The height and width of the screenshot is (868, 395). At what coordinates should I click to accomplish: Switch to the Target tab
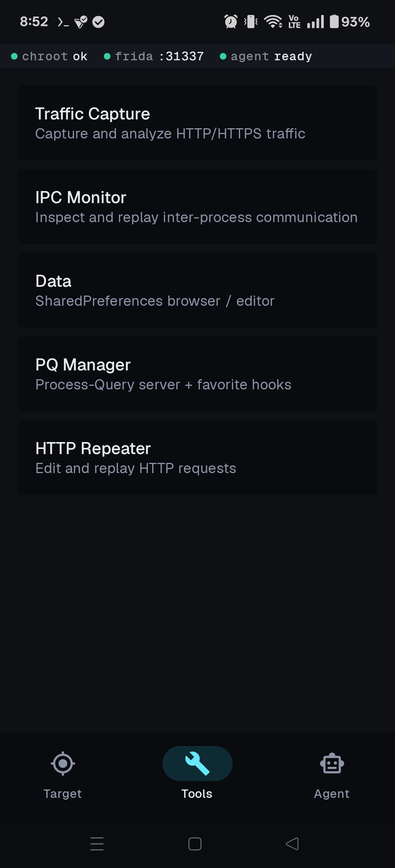63,775
